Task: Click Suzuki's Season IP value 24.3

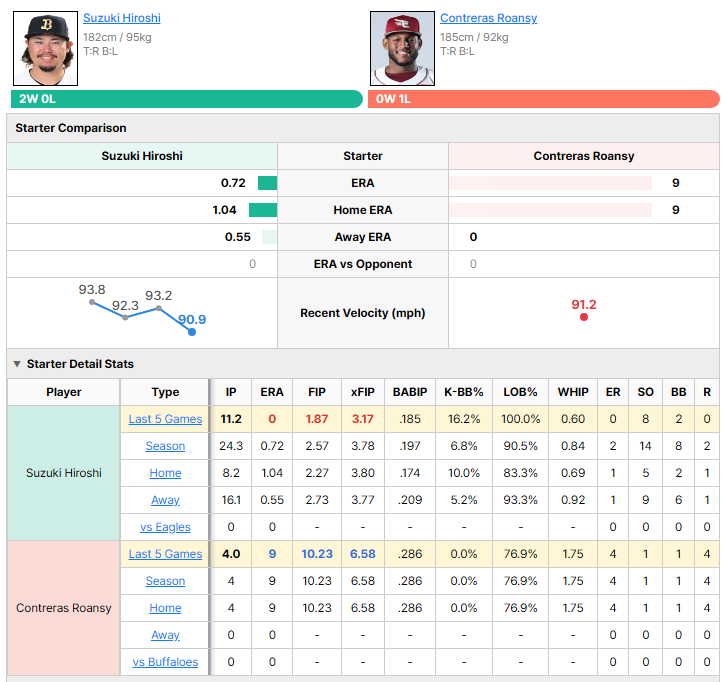Action: (x=231, y=446)
